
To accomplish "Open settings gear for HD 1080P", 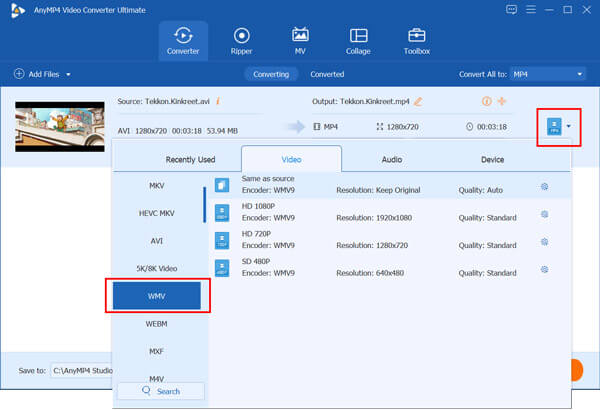I will click(x=545, y=214).
